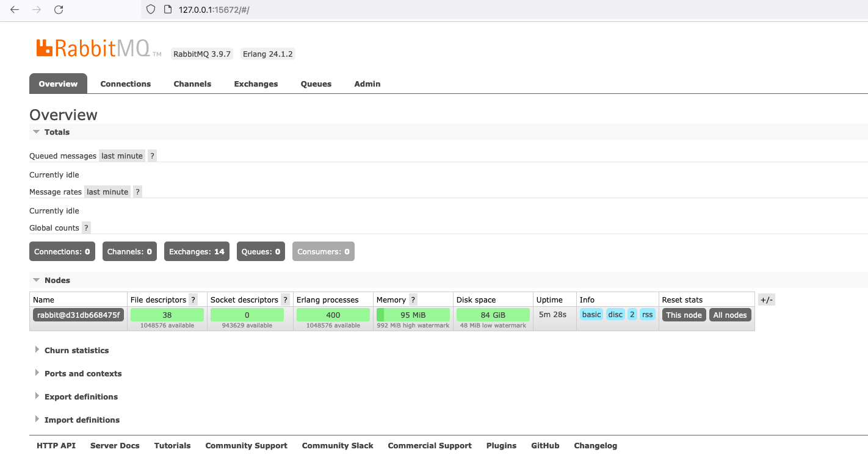Open help for Memory column

point(413,299)
